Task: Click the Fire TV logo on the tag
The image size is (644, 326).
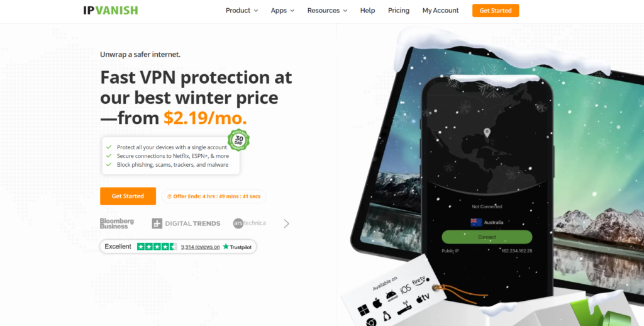Action: click(x=419, y=281)
